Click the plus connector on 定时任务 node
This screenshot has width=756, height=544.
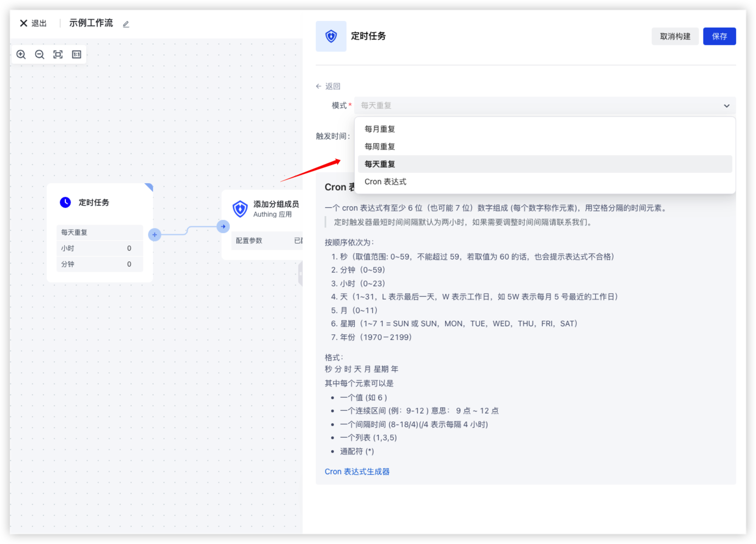pyautogui.click(x=155, y=235)
